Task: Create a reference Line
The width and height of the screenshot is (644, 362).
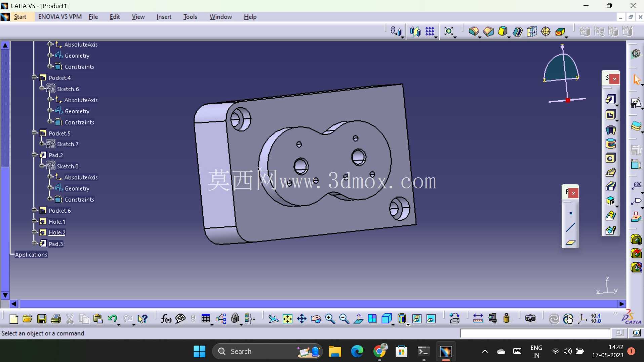Action: click(x=570, y=228)
